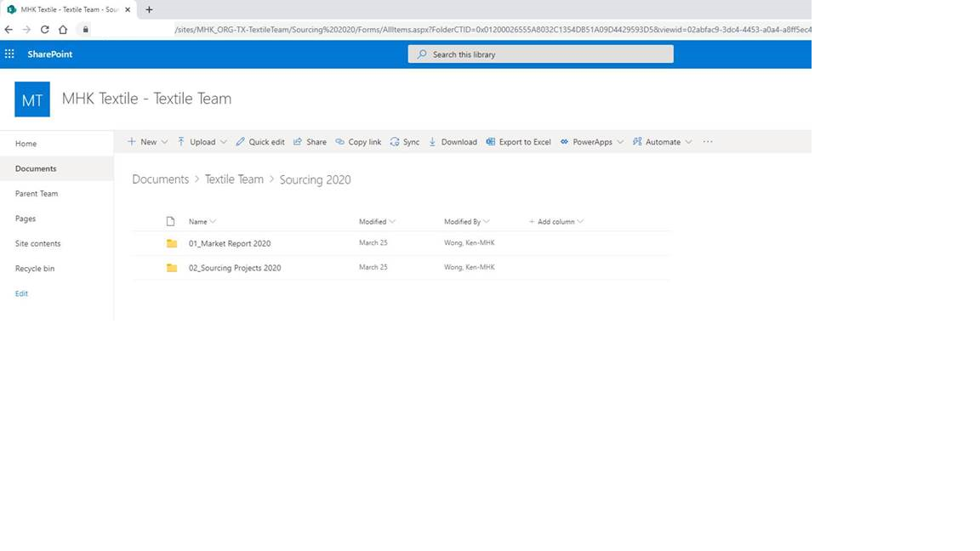Image resolution: width=980 pixels, height=551 pixels.
Task: Open the more options ellipsis in toolbar
Action: click(x=707, y=142)
